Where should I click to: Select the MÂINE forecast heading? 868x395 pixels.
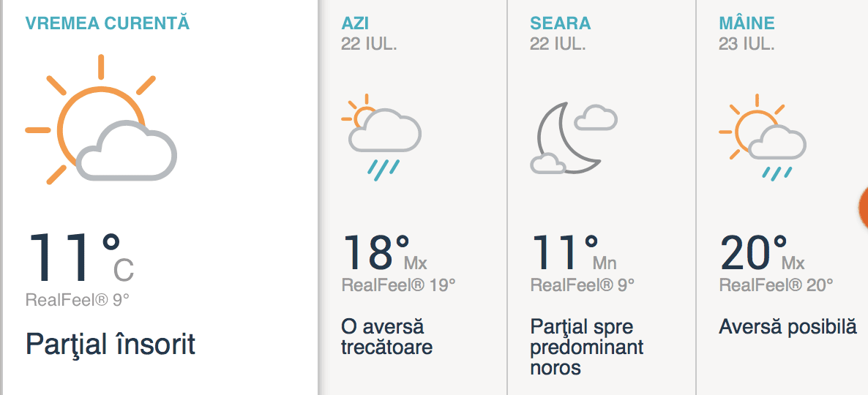point(747,23)
